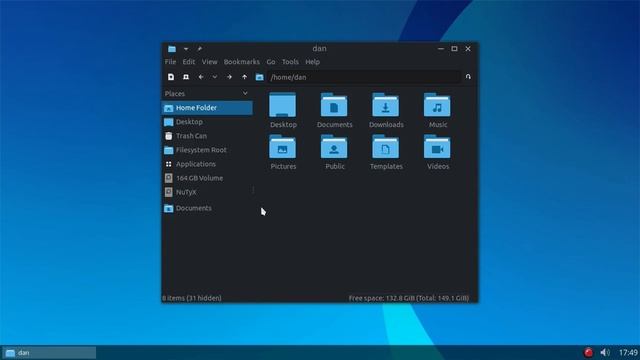The height and width of the screenshot is (360, 640).
Task: Open the Videos folder icon
Action: click(437, 147)
